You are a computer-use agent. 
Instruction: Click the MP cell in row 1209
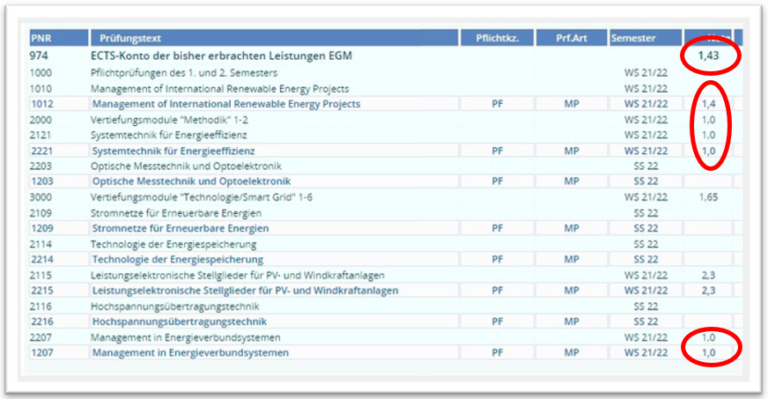572,228
